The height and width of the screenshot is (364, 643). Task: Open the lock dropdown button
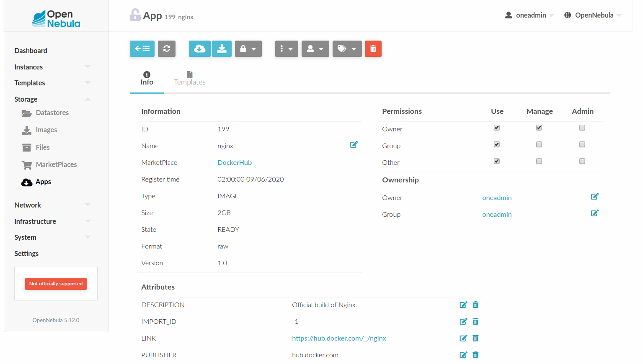click(x=248, y=49)
